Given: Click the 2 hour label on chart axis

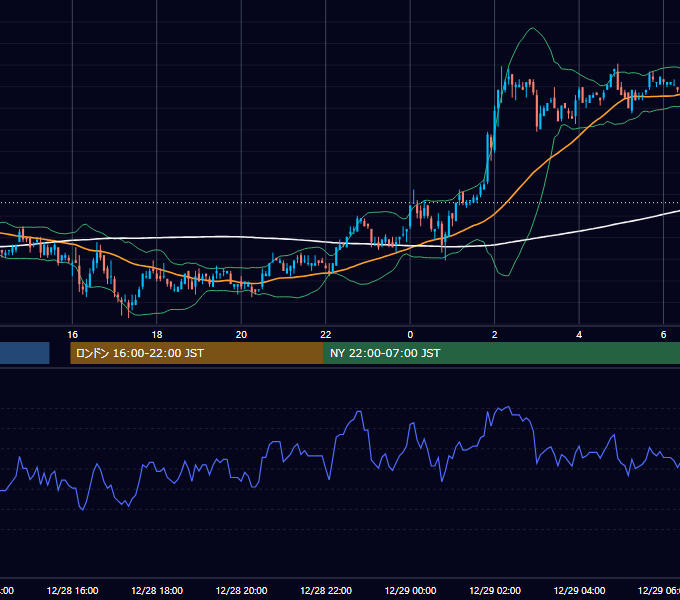Looking at the screenshot, I should tap(494, 335).
